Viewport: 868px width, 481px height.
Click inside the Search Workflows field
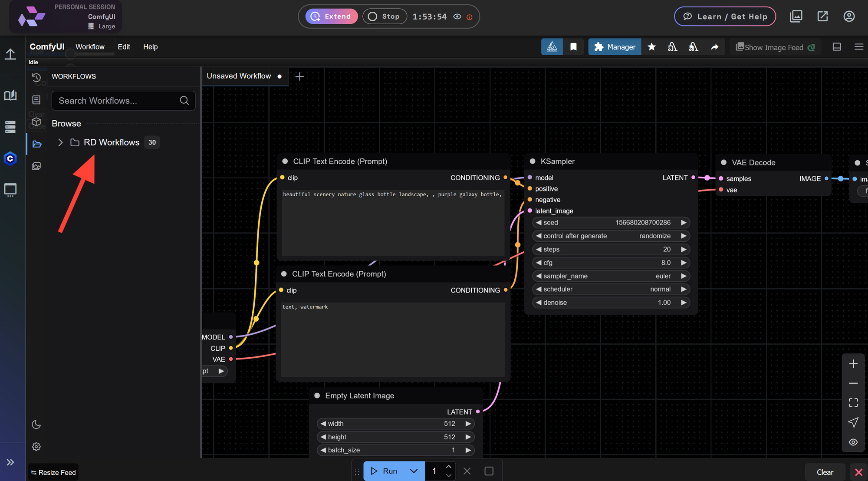123,100
